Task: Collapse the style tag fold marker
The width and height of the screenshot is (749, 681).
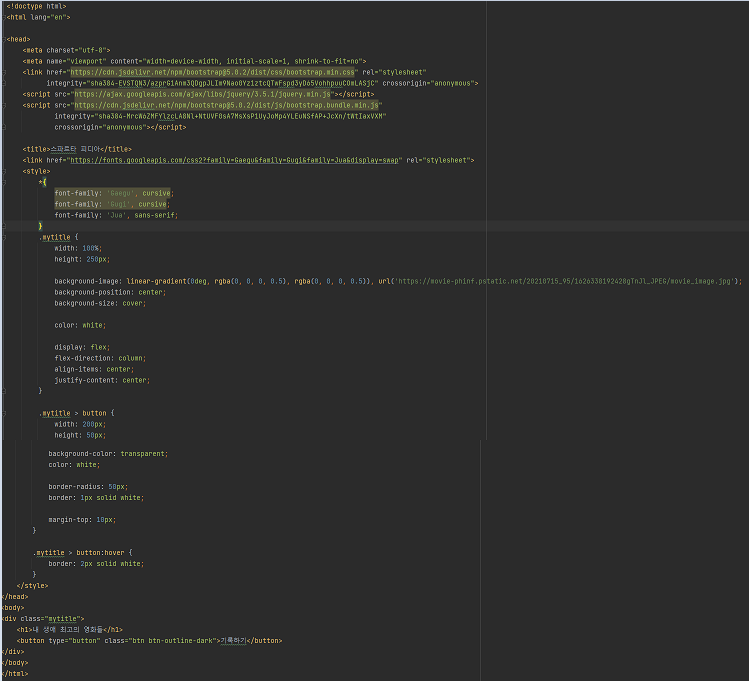Action: click(x=4, y=171)
